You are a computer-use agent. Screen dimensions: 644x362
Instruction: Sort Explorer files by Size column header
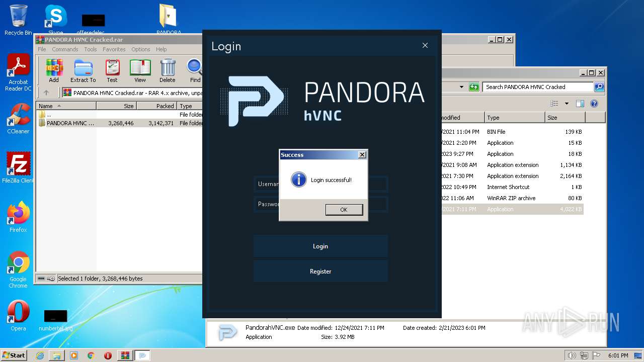tap(565, 118)
